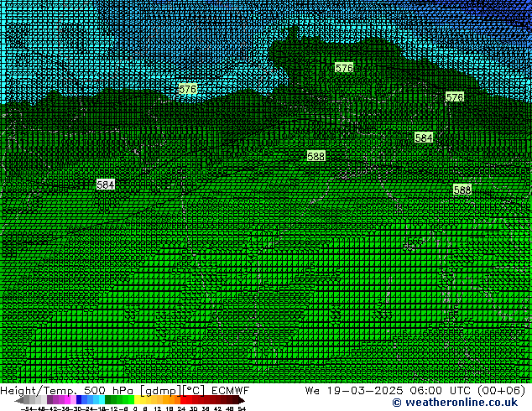Click the gray left arrow of color scale
The image size is (532, 411).
tap(19, 399)
